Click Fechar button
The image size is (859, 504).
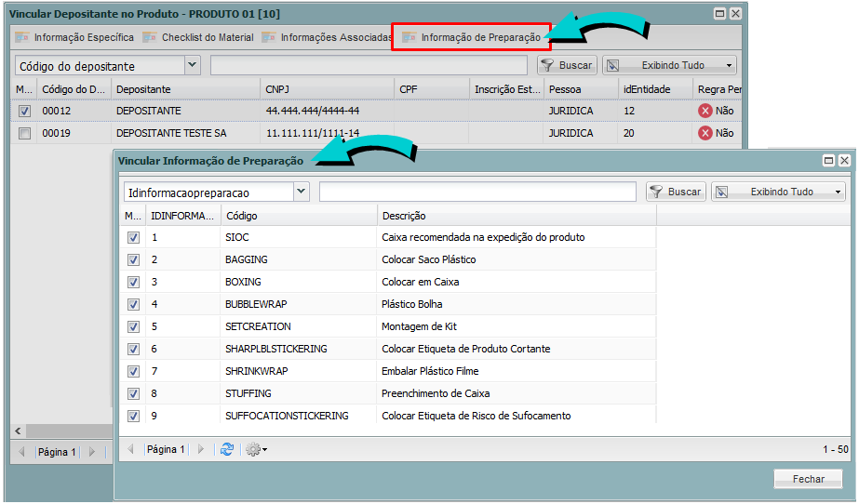coord(808,479)
